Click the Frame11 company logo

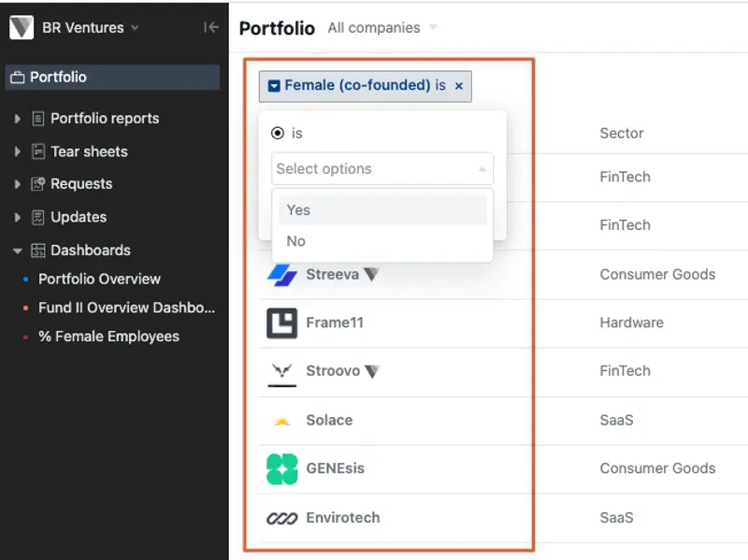pyautogui.click(x=282, y=323)
